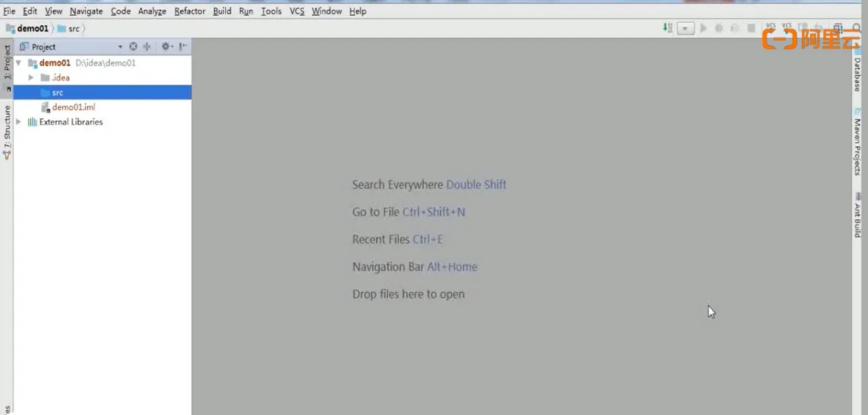This screenshot has width=868, height=415.
Task: Click the 'Drop files here to open' text
Action: pos(408,294)
